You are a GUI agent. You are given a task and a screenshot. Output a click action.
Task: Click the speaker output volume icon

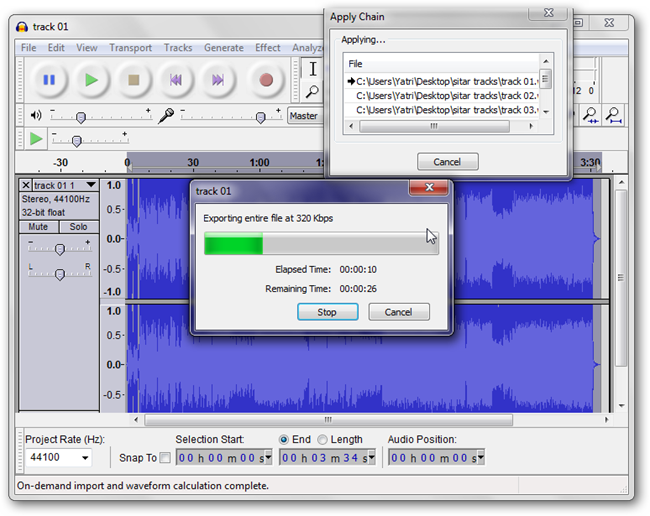[36, 115]
